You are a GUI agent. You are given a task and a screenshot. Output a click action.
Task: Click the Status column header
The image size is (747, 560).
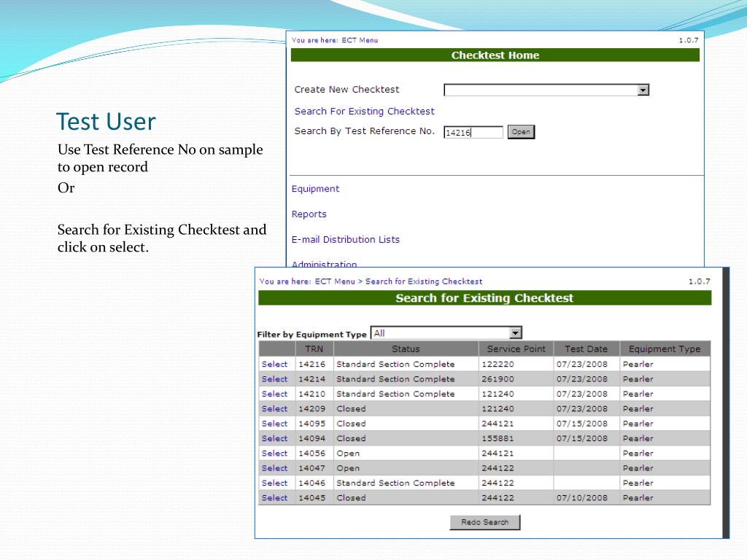[406, 349]
